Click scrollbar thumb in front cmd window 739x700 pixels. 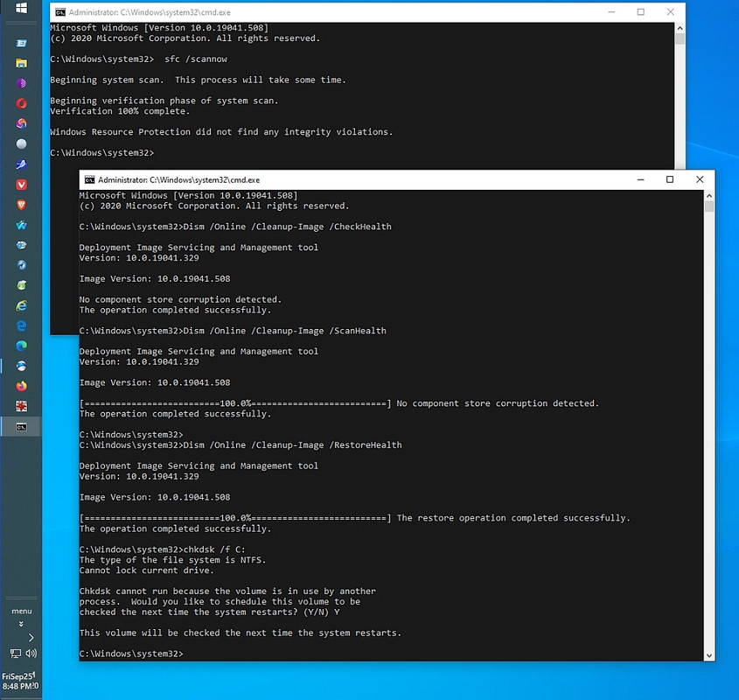[x=709, y=206]
